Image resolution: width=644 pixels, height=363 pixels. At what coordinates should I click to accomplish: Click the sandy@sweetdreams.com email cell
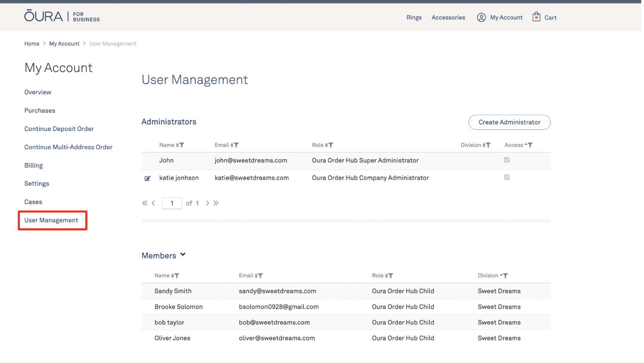[x=278, y=291]
